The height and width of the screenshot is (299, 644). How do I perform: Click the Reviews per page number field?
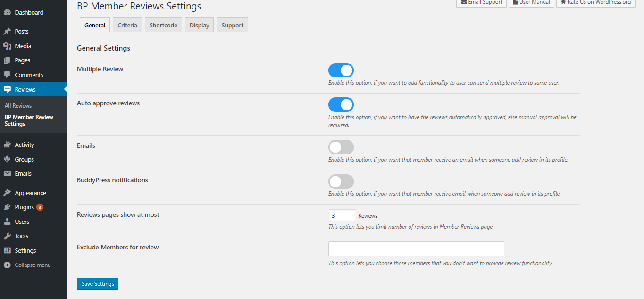[343, 215]
